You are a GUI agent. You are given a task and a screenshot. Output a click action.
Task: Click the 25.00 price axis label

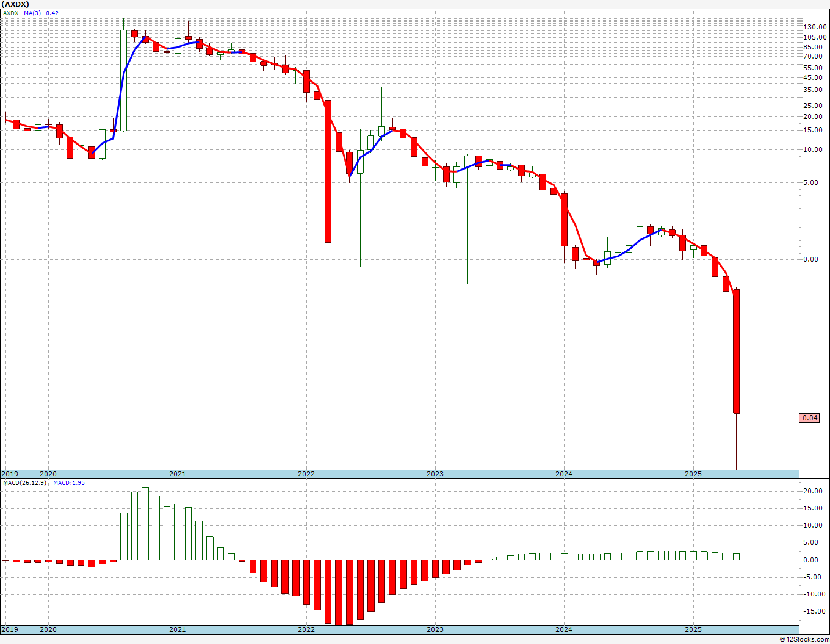(x=813, y=106)
